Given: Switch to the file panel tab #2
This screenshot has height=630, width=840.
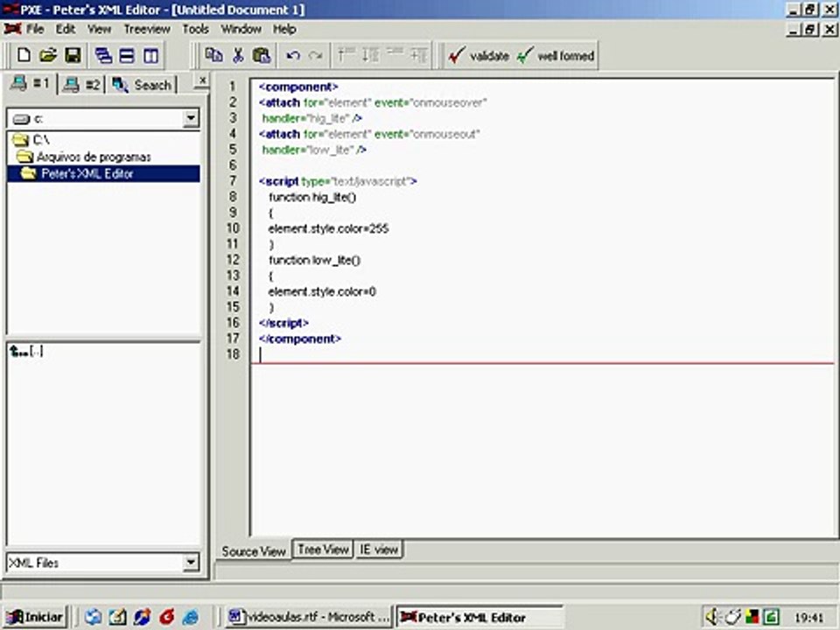Looking at the screenshot, I should click(x=81, y=85).
